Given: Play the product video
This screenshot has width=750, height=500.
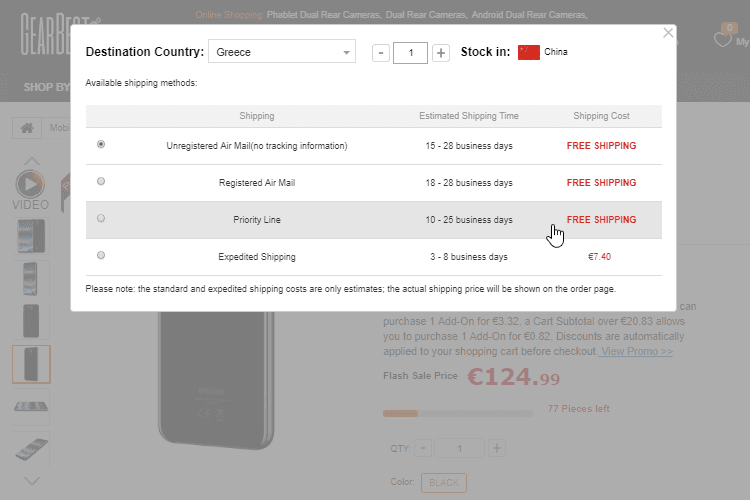Looking at the screenshot, I should [30, 184].
